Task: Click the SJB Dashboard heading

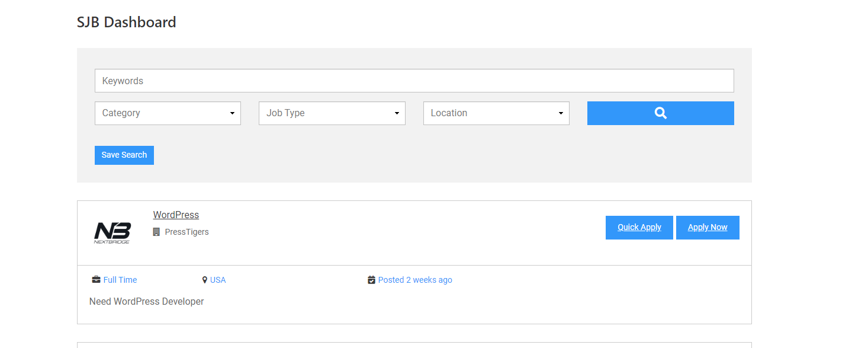Action: point(126,22)
